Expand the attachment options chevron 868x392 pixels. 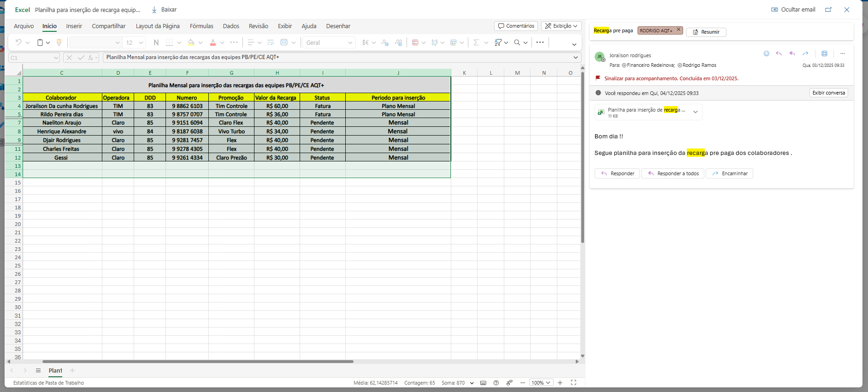[695, 112]
